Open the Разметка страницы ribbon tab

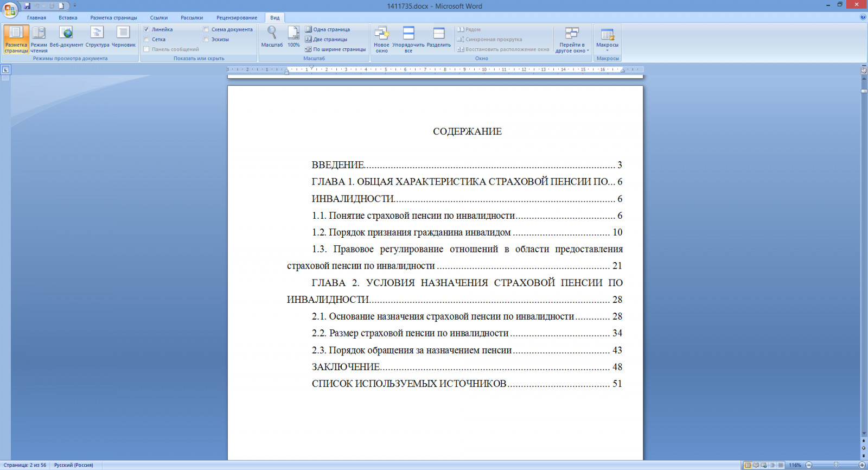pos(113,17)
